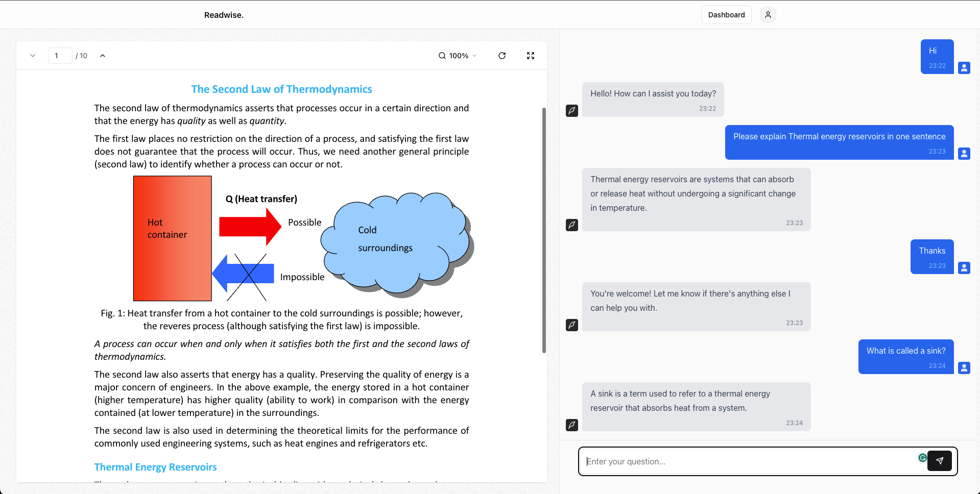Click 'Thermal Energy Reservoirs' heading in PDF
The height and width of the screenshot is (494, 980).
[x=155, y=467]
